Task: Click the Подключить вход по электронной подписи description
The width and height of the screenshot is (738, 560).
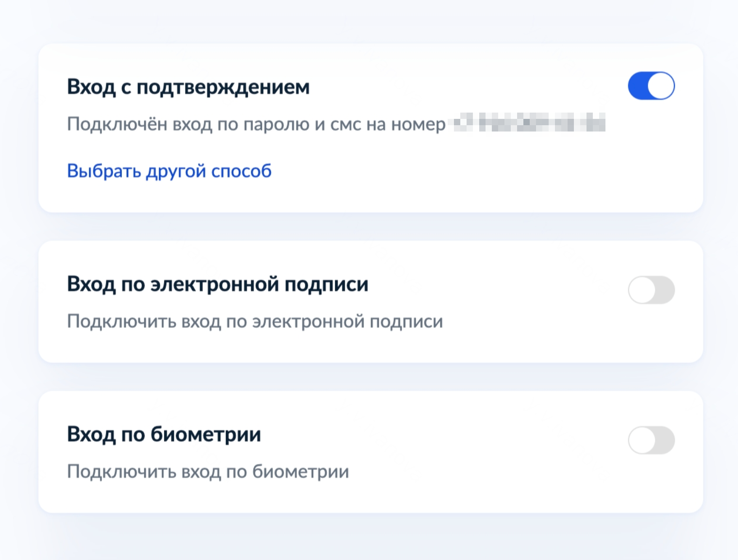Action: point(254,321)
